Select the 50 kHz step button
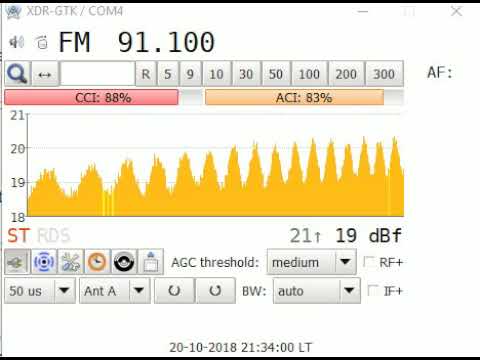Screen dimensions: 480x360 pyautogui.click(x=276, y=74)
